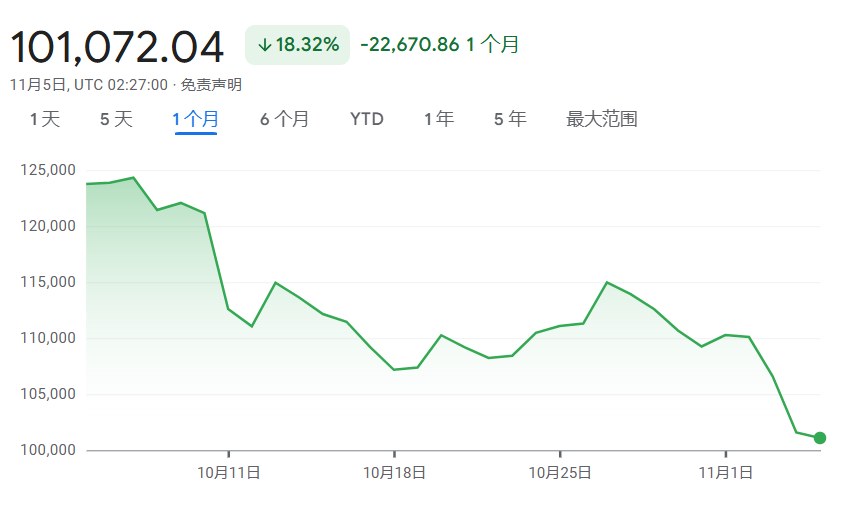Show the 6个月 chart range

pos(284,120)
